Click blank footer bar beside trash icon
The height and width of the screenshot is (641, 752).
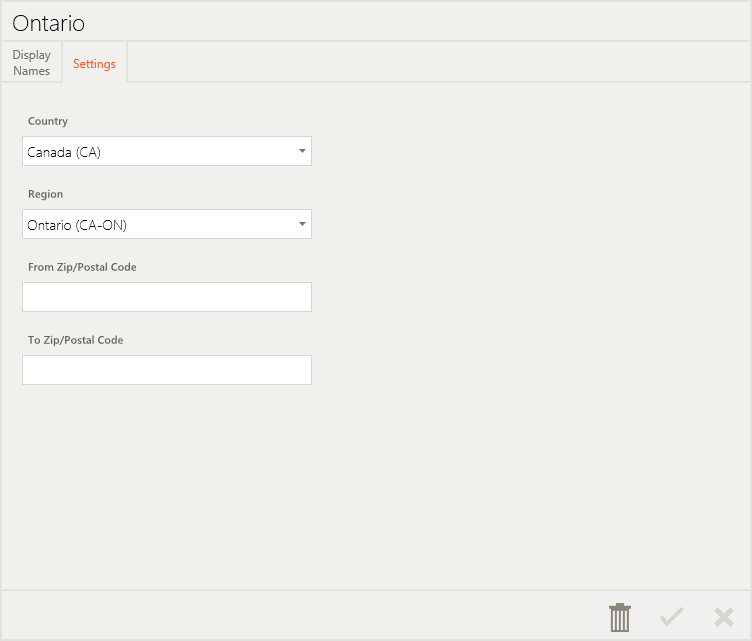(x=300, y=616)
